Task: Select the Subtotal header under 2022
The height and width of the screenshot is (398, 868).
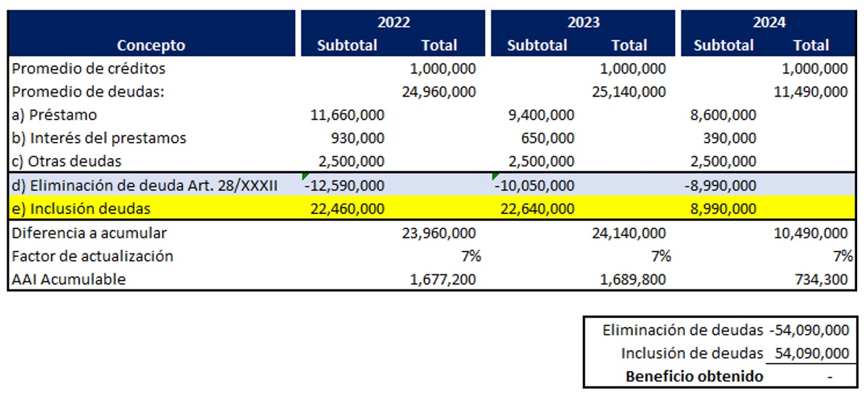Action: click(347, 45)
